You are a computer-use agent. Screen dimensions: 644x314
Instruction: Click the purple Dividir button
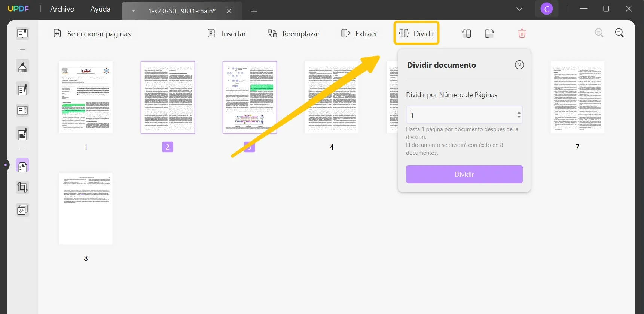(x=464, y=174)
